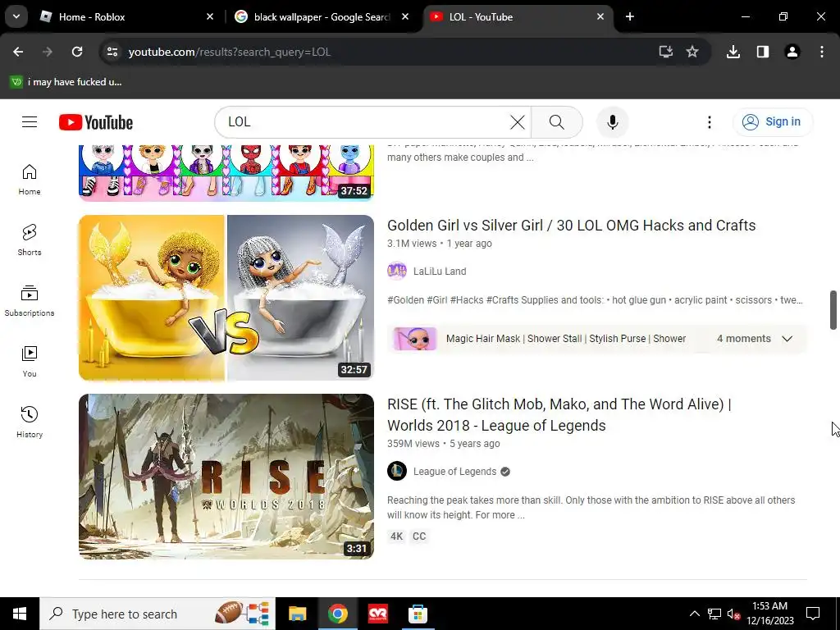Open the League of Legends channel name

click(x=454, y=472)
